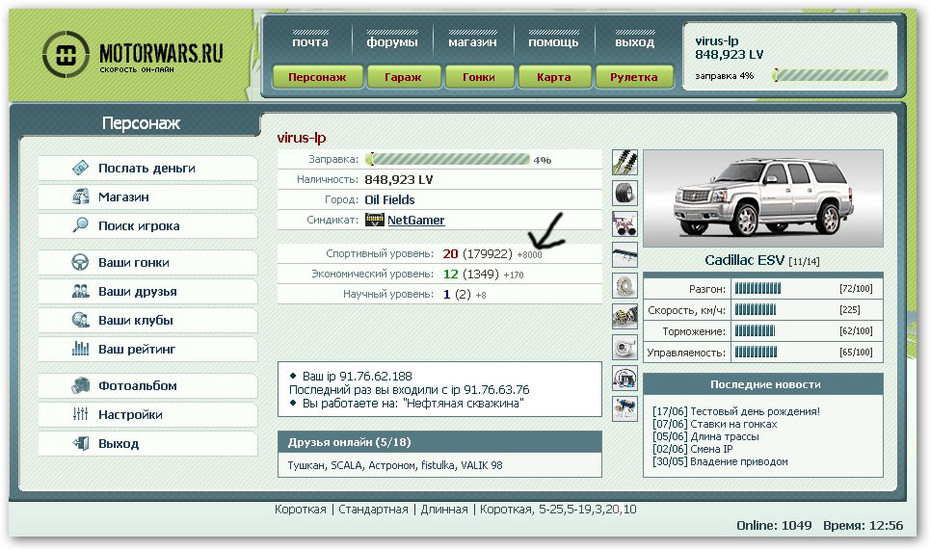Click the shop icon beside Магазин
Screen dimensions: 930x550
point(80,196)
